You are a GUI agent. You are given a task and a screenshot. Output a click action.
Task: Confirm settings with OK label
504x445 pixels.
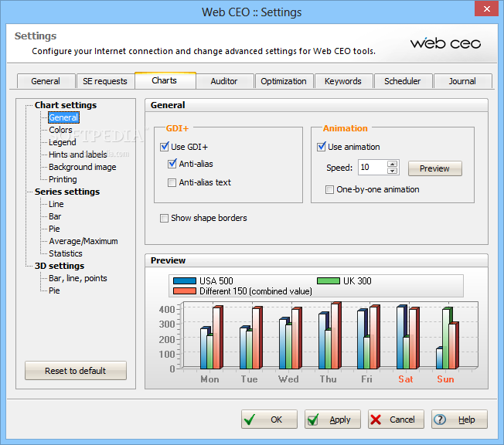(277, 420)
